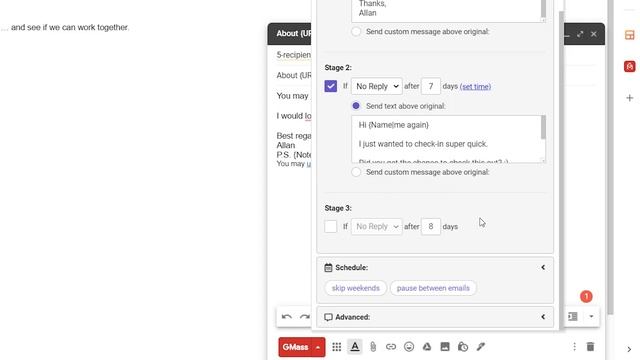Attach a file with paperclip icon
Viewport: 640px width, 360px height.
click(373, 347)
